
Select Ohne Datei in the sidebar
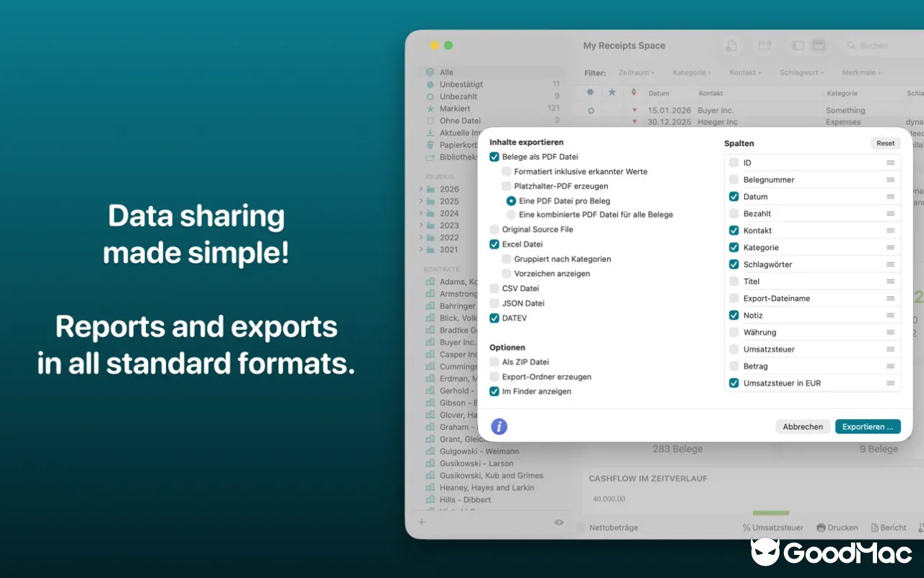click(491, 121)
